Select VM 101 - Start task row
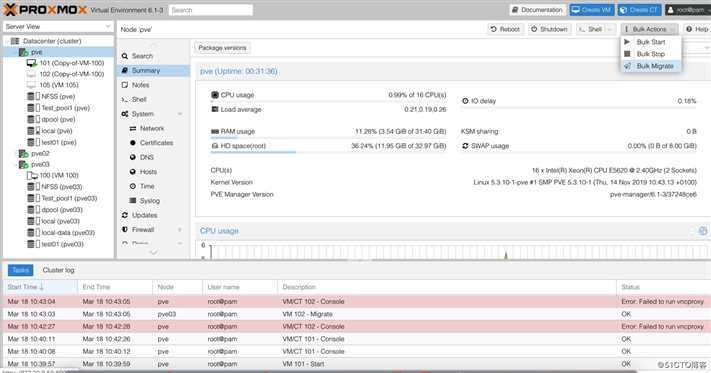Viewport: 711px width, 373px height. pos(356,364)
